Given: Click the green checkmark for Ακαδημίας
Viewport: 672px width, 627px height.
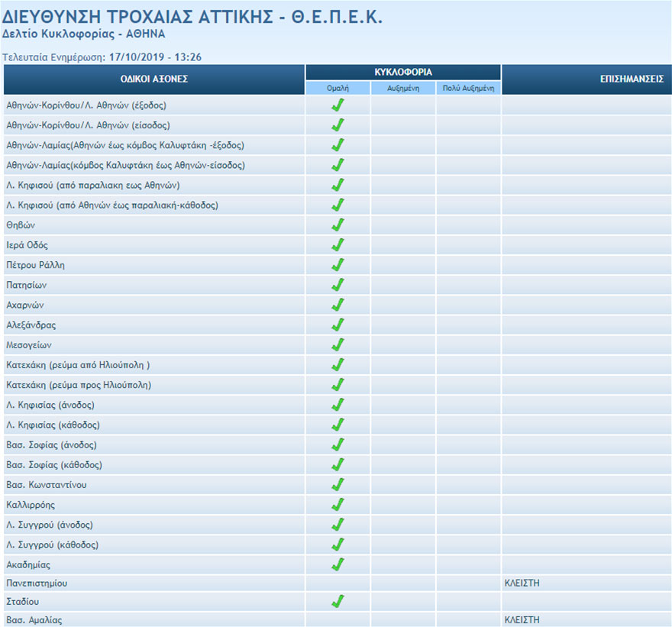Looking at the screenshot, I should point(338,564).
